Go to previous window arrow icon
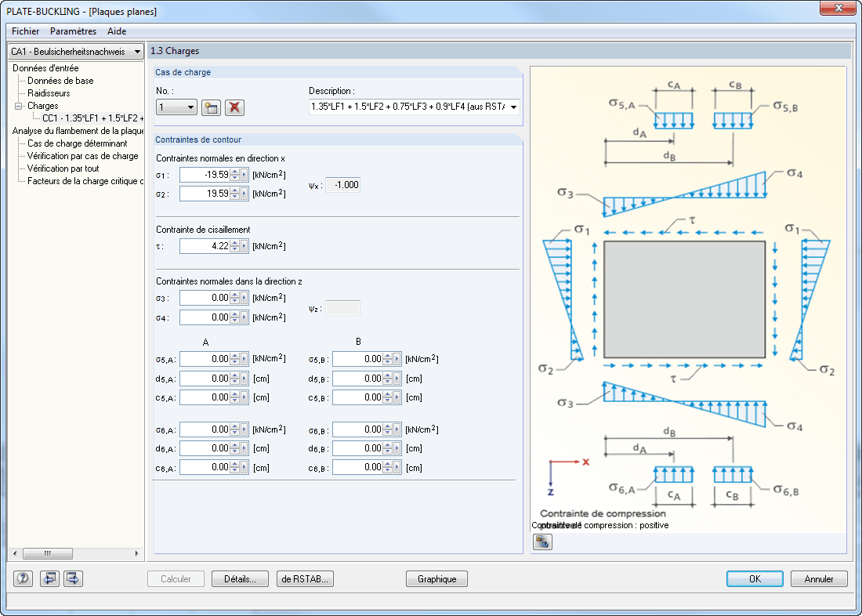This screenshot has width=862, height=616. tap(49, 578)
